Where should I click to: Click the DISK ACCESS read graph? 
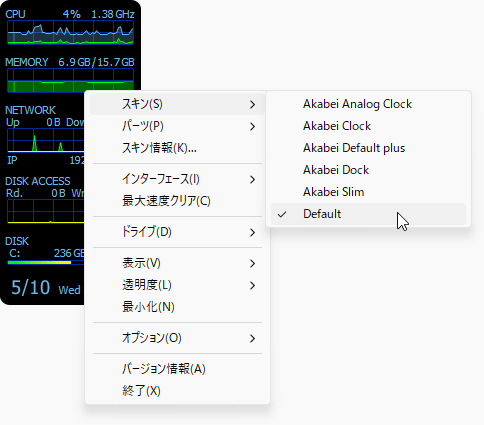(46, 211)
